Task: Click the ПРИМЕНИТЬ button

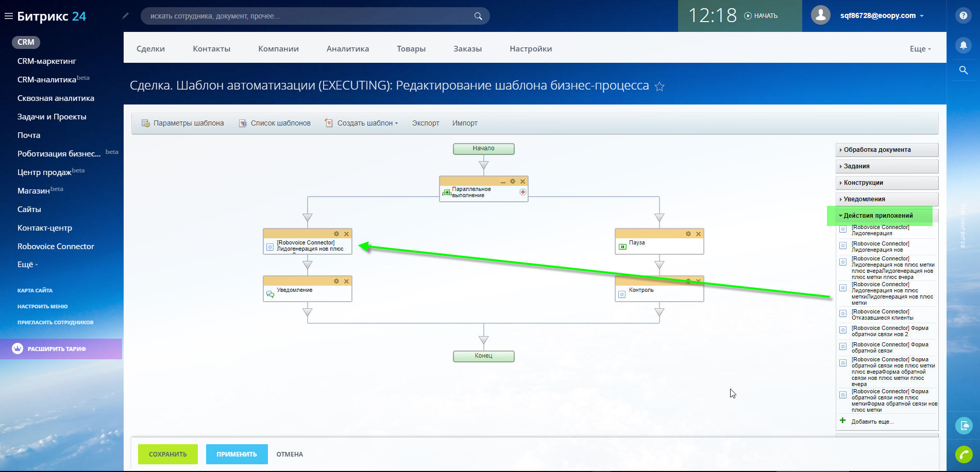Action: point(236,454)
